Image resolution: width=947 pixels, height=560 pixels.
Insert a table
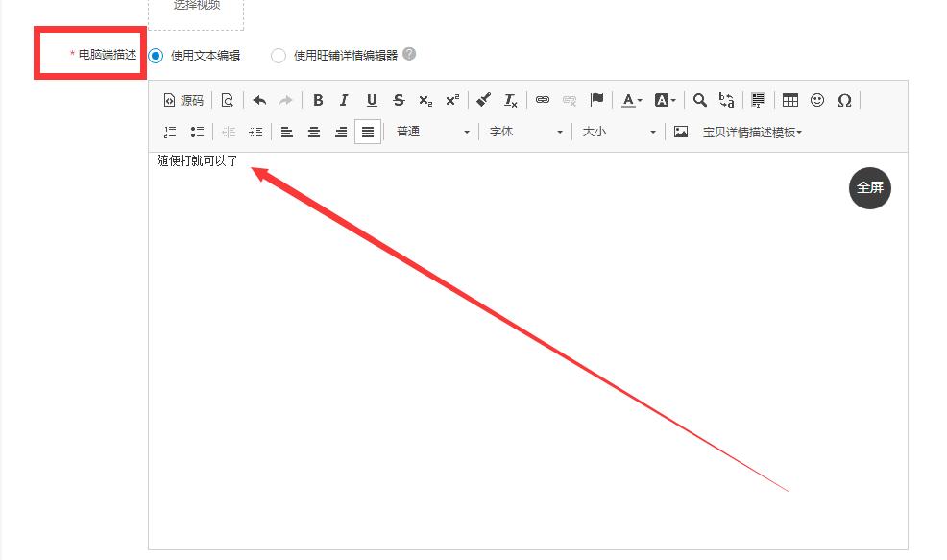790,100
